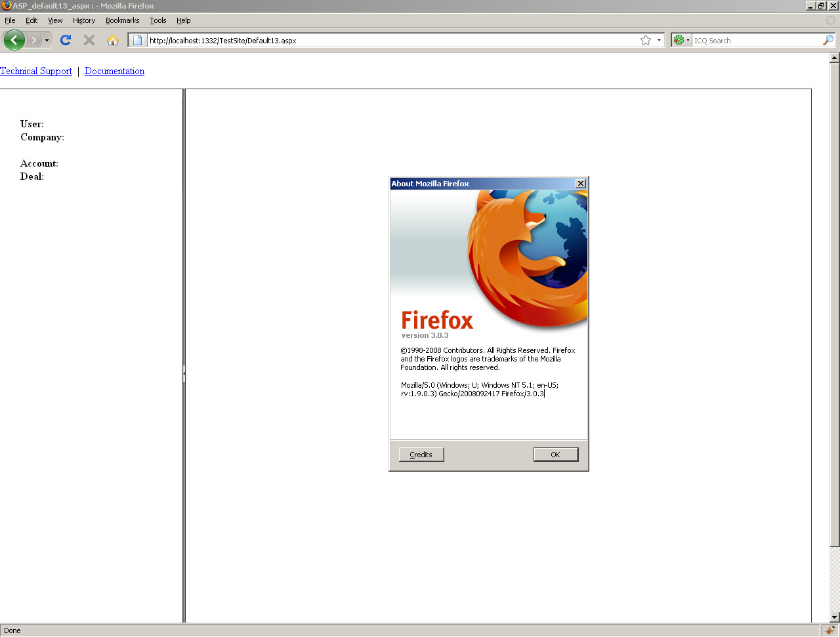Image resolution: width=840 pixels, height=637 pixels.
Task: Click the address bar with the localhost URL
Action: point(392,40)
